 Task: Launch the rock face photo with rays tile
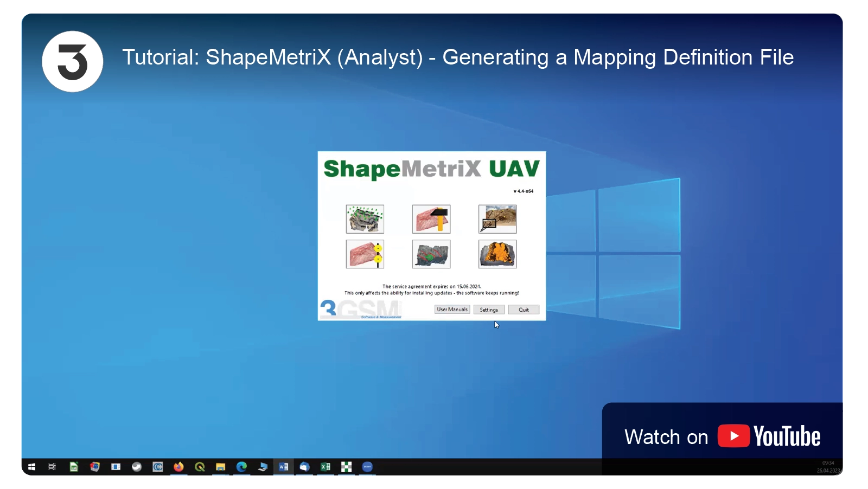497,219
